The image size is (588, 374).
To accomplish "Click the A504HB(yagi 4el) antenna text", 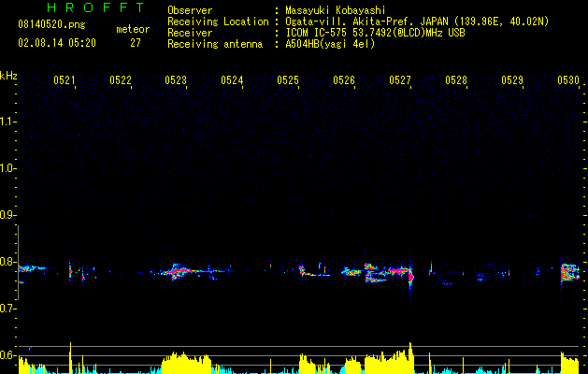I will pos(330,44).
